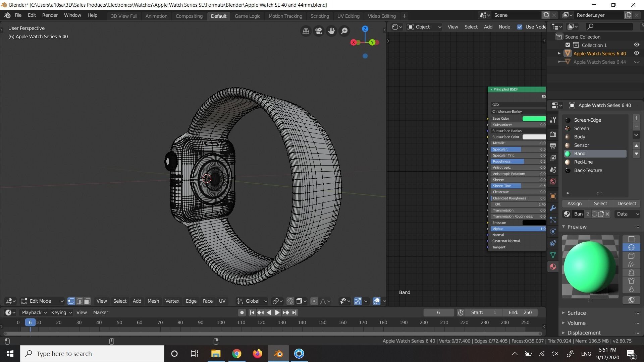Screen dimensions: 644x362
Task: Switch to Scripting workspace tab
Action: pyautogui.click(x=319, y=16)
